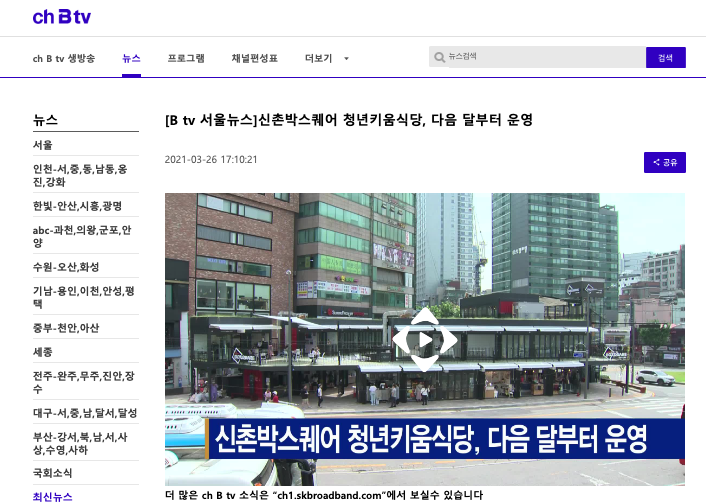Open 한빛-안산,시흥,광명 news category
The width and height of the screenshot is (706, 502).
pos(86,206)
